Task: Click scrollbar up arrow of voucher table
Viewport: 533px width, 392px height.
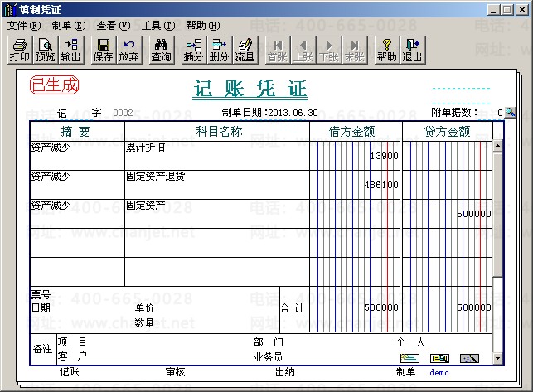Action: point(497,147)
